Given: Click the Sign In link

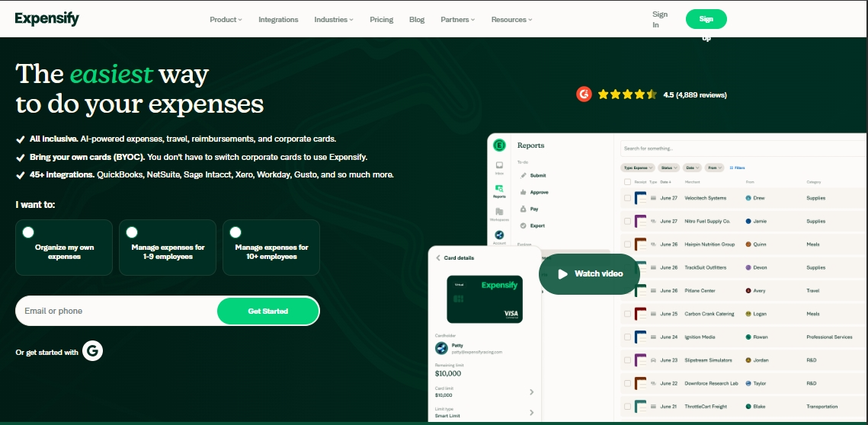Looking at the screenshot, I should [660, 19].
